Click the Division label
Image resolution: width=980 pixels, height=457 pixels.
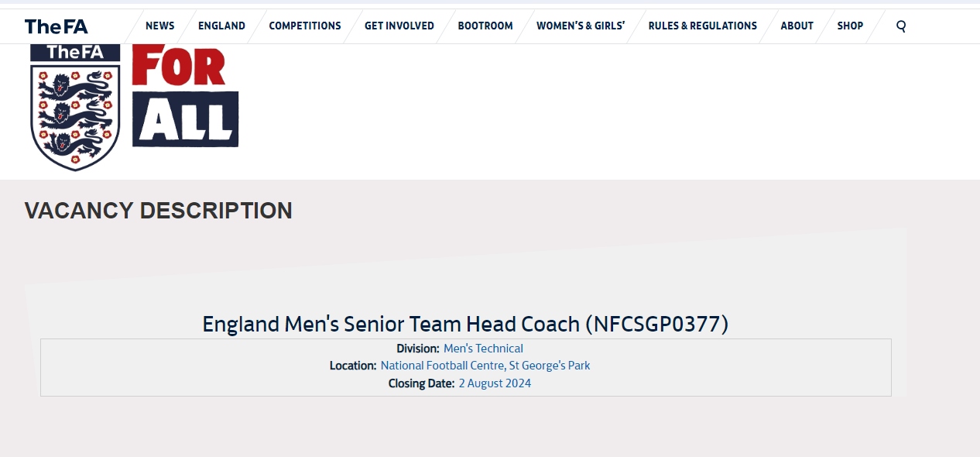pyautogui.click(x=418, y=349)
